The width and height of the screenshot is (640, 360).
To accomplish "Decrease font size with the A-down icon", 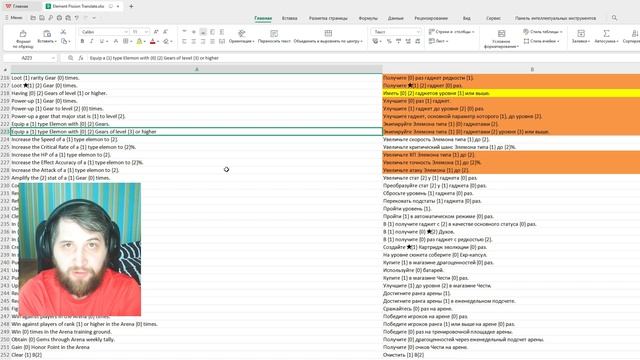I will click(165, 32).
